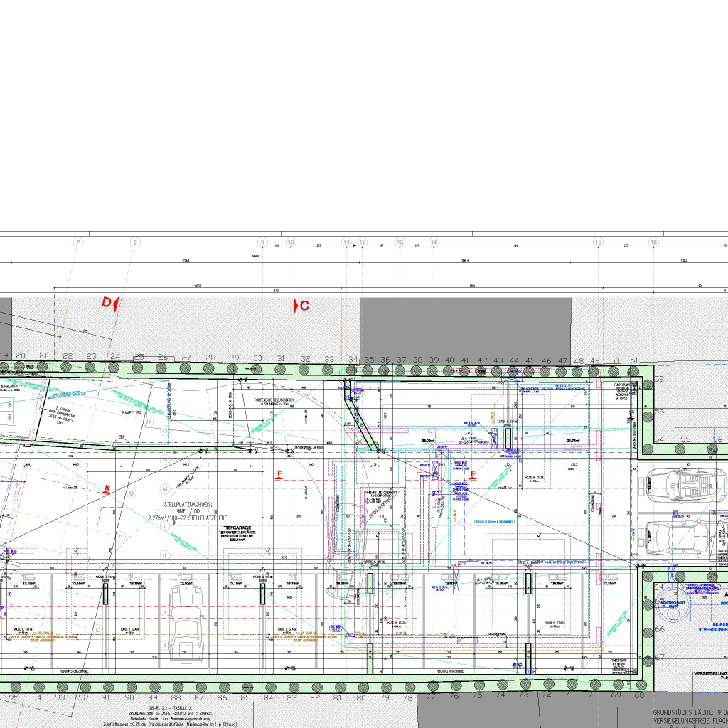
Task: Click grid axis bubble 16
Action: click(653, 242)
